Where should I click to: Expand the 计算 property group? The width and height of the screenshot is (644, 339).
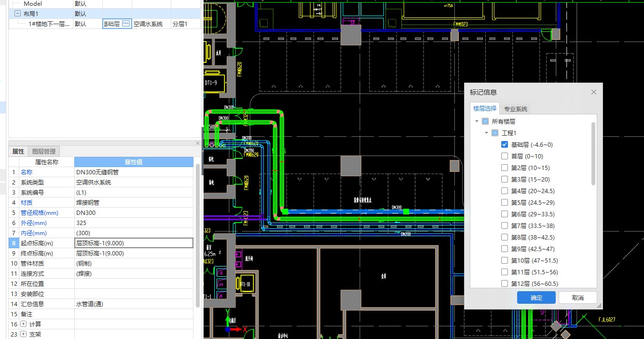click(x=24, y=324)
